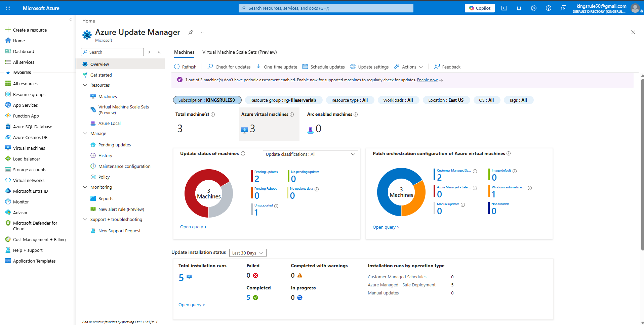Open the Resource group filter pill
This screenshot has height=325, width=644.
coord(283,100)
